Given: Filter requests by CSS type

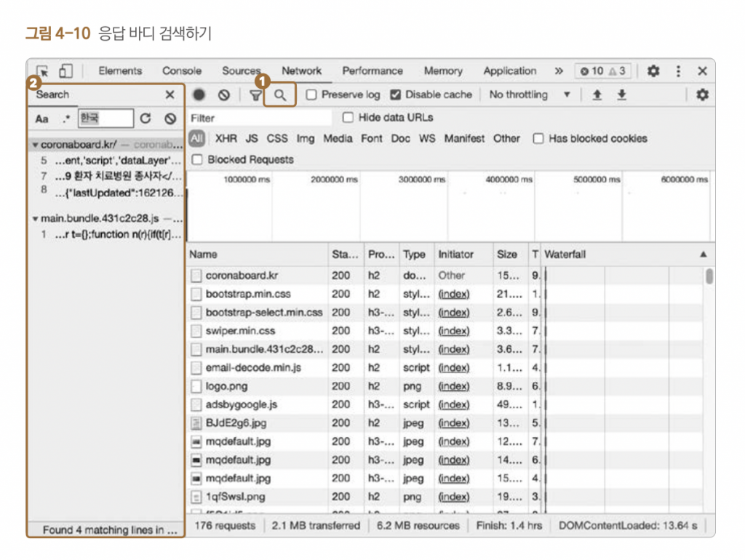Looking at the screenshot, I should point(277,139).
